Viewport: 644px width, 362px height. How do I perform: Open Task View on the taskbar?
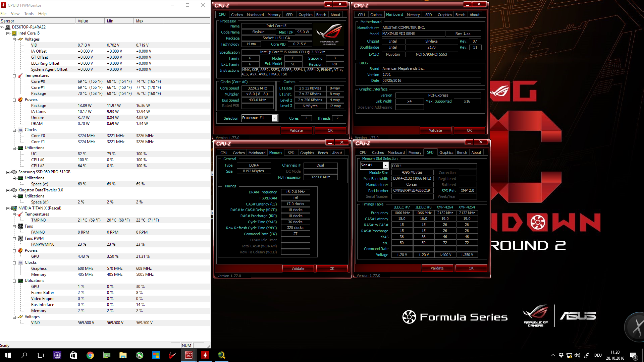click(x=40, y=355)
